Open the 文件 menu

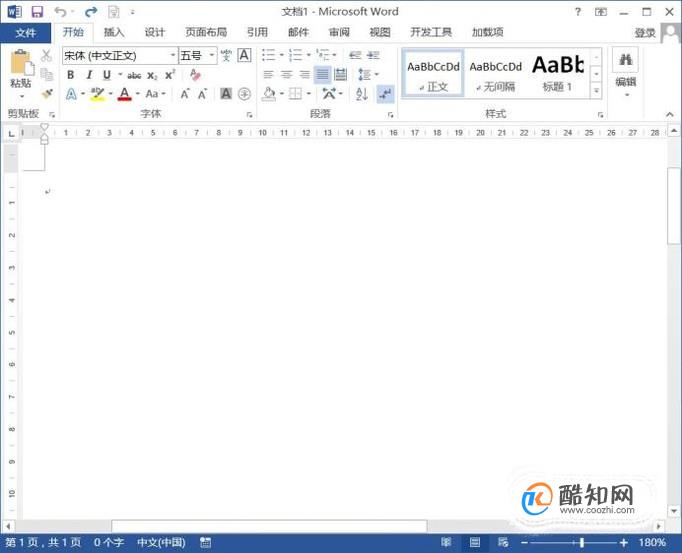click(26, 33)
